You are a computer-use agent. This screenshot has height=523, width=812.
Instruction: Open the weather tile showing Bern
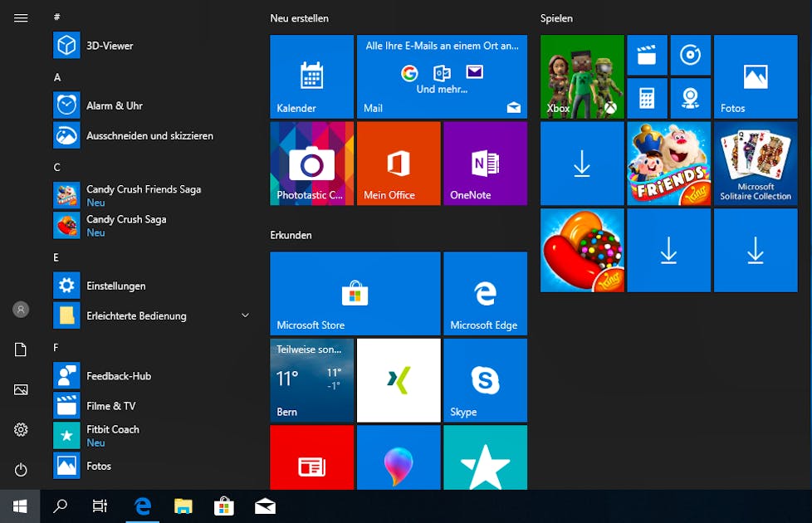click(311, 380)
